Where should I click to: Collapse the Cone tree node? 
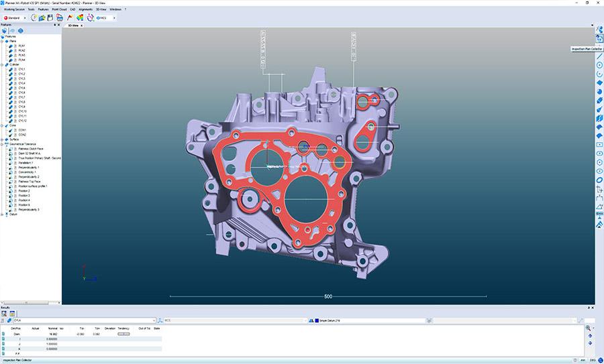tap(2, 125)
